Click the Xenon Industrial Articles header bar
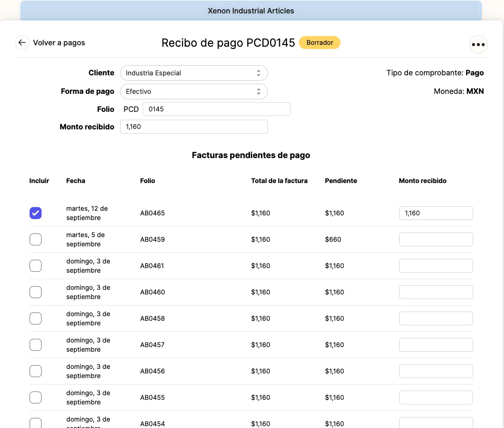Screen dimensions: 504x428 [251, 11]
